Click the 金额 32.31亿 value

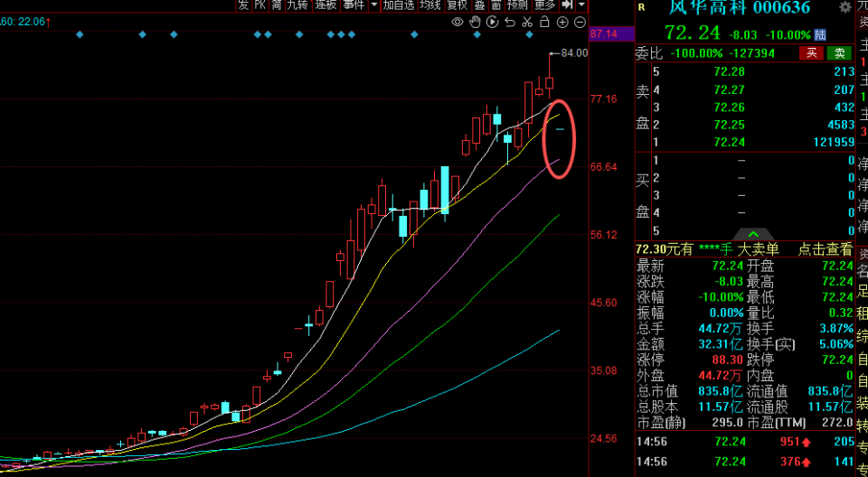point(721,344)
